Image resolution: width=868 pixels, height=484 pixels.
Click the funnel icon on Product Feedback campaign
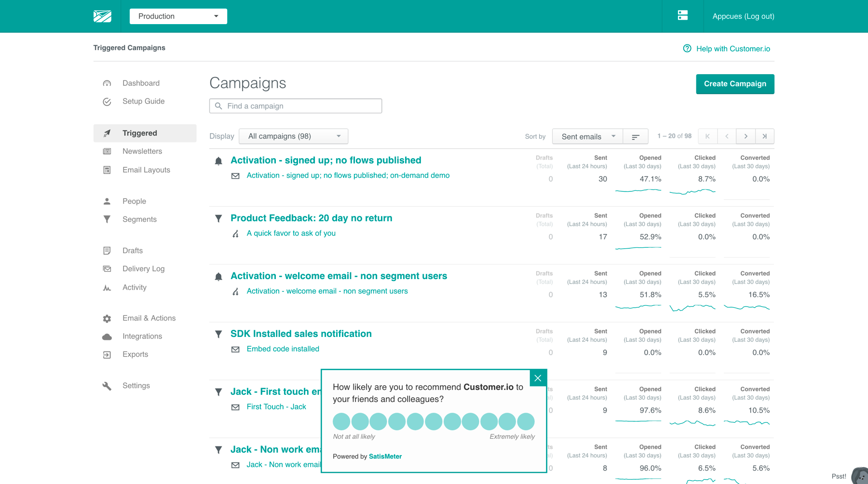point(218,218)
